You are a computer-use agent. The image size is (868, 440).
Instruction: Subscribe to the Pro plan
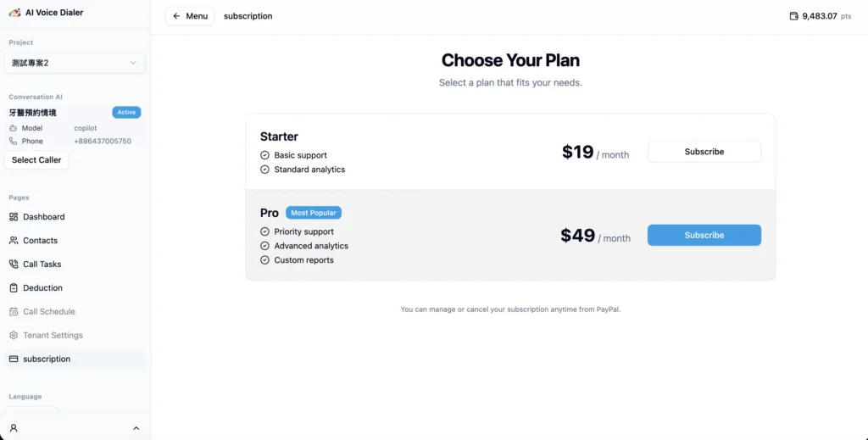click(704, 235)
